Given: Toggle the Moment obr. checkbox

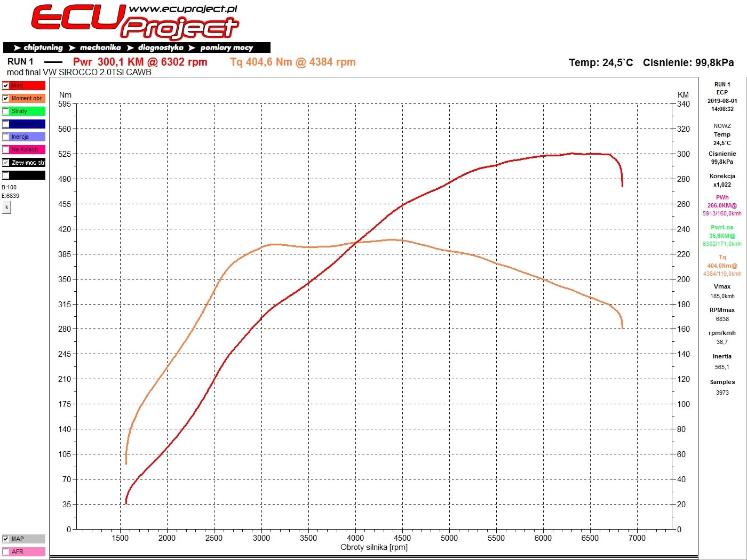Looking at the screenshot, I should pyautogui.click(x=6, y=98).
